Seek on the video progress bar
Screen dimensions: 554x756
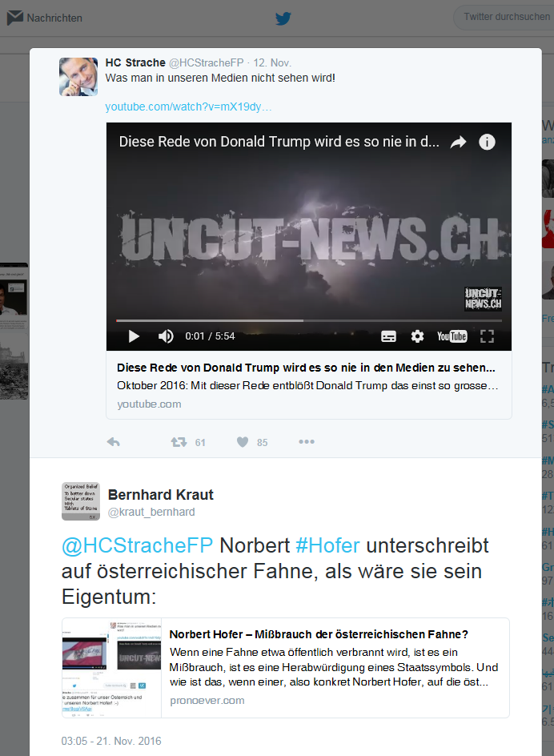coord(308,320)
